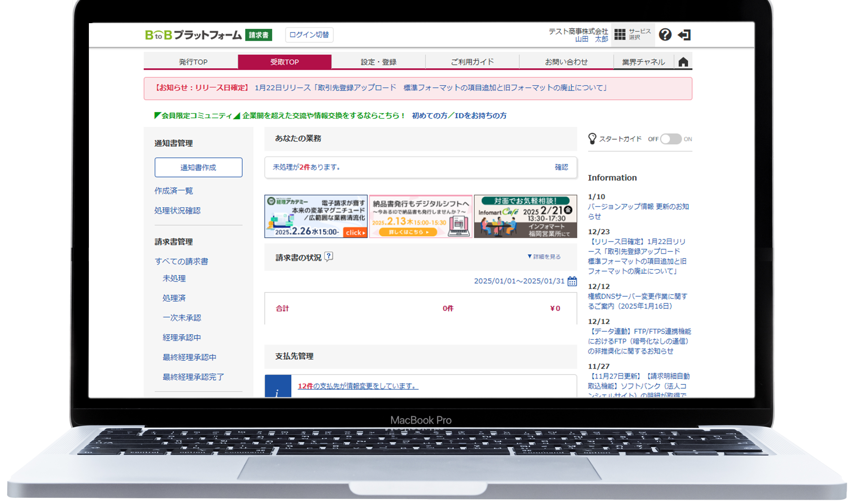The image size is (853, 504).
Task: Select the 受取TOP tab
Action: [x=284, y=62]
